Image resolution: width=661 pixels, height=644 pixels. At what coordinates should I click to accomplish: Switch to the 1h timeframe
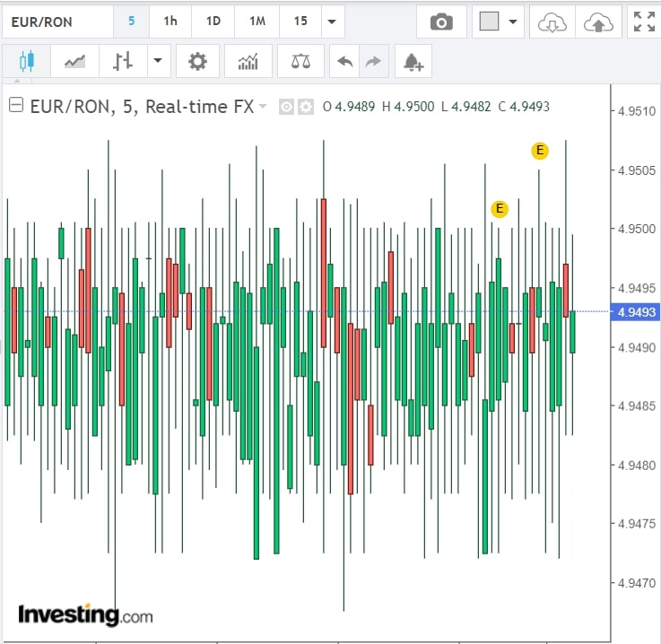pyautogui.click(x=170, y=22)
